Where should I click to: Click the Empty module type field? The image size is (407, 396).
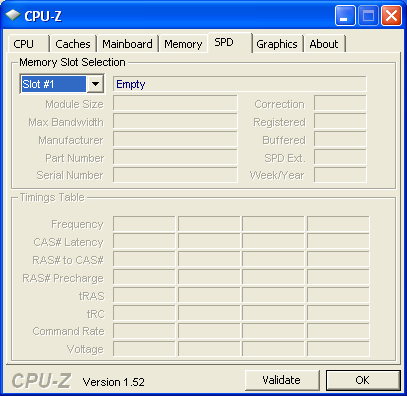tap(240, 84)
